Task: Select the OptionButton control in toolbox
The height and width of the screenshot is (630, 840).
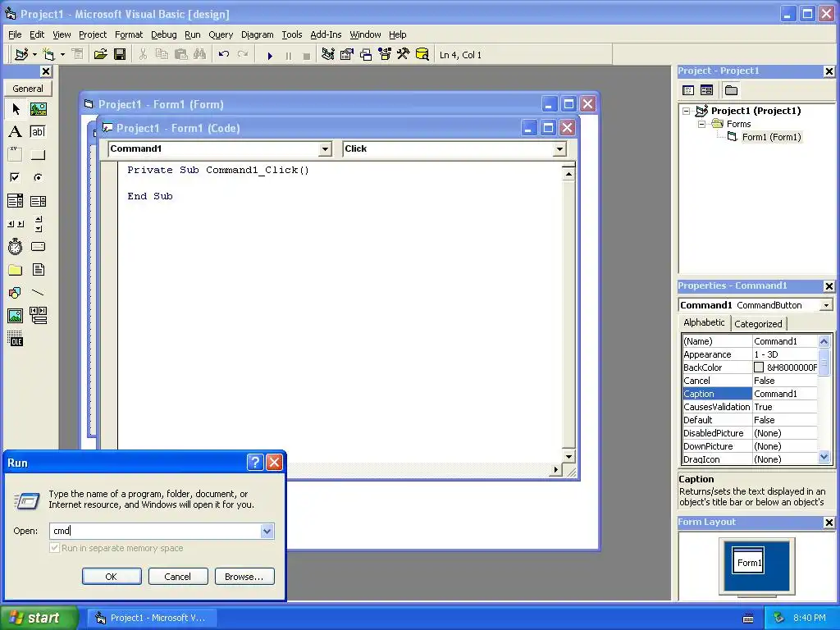Action: click(38, 177)
